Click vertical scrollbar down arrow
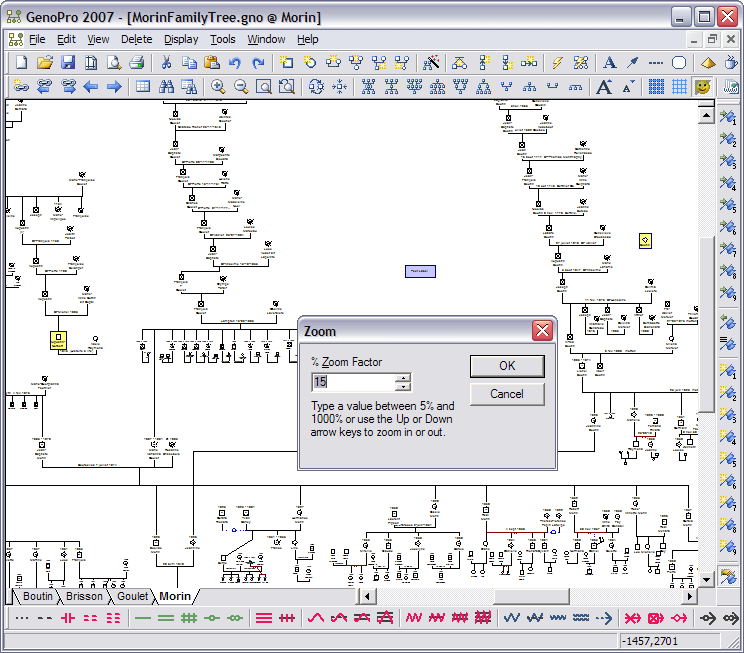Image resolution: width=744 pixels, height=653 pixels. tap(707, 579)
